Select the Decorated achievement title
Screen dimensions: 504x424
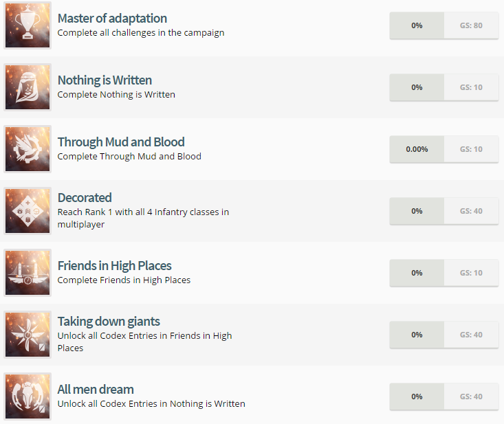pos(85,197)
